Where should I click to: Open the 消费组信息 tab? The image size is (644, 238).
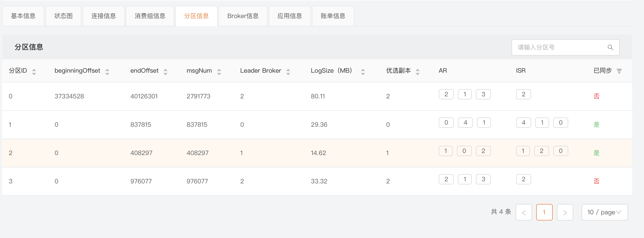point(150,16)
